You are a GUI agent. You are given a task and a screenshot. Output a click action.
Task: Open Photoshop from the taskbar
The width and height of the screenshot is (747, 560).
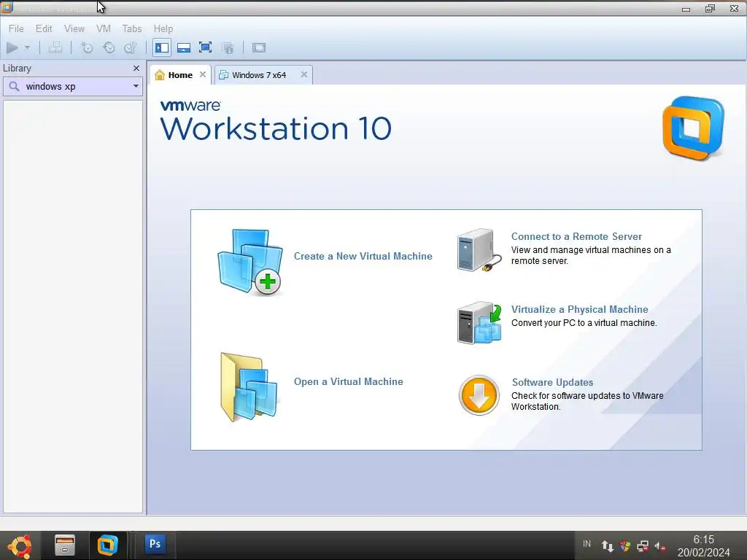tap(155, 544)
